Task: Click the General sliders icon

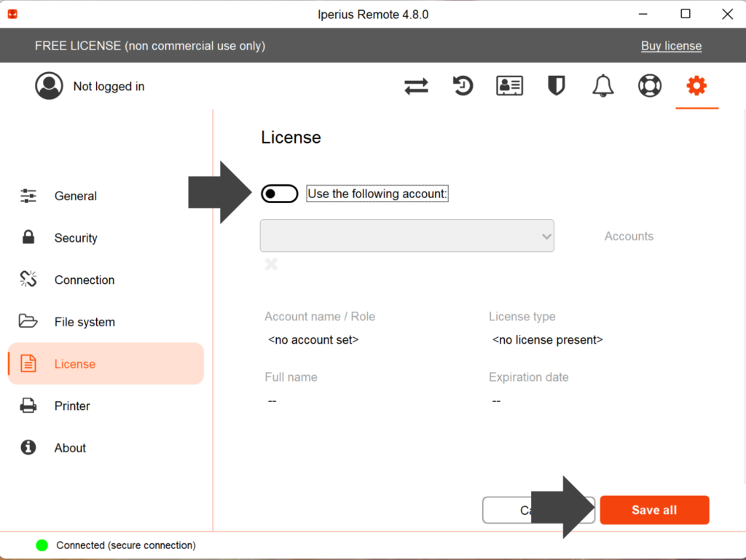Action: tap(28, 196)
